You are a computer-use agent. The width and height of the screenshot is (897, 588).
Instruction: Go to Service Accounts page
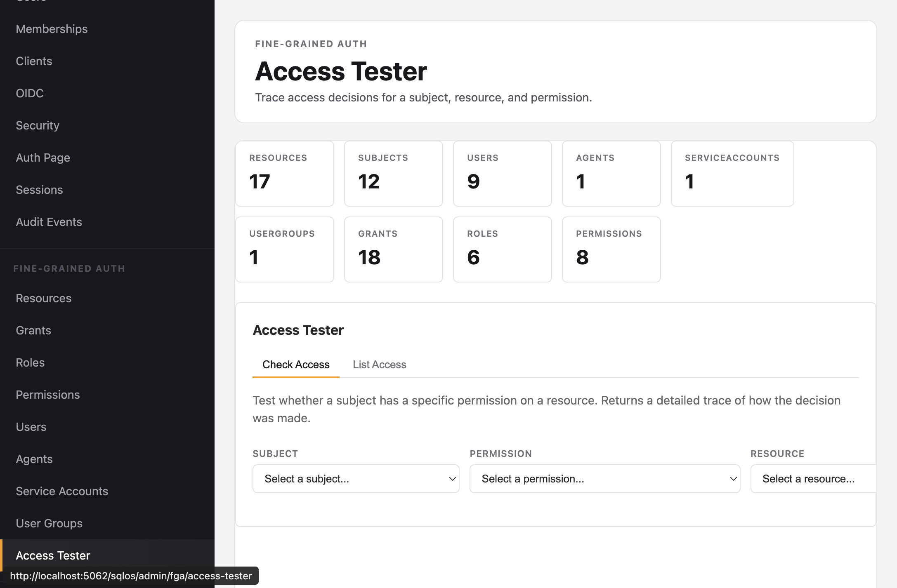(x=62, y=491)
